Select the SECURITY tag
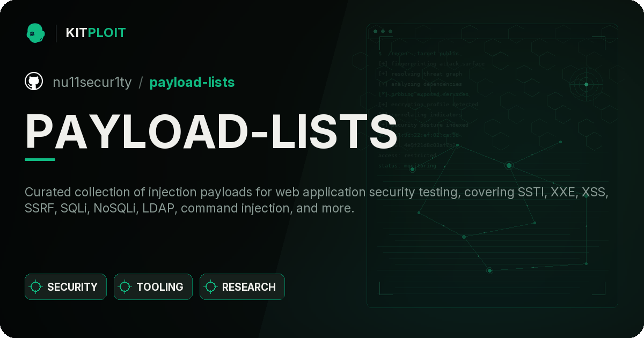The height and width of the screenshot is (338, 644). tap(65, 287)
